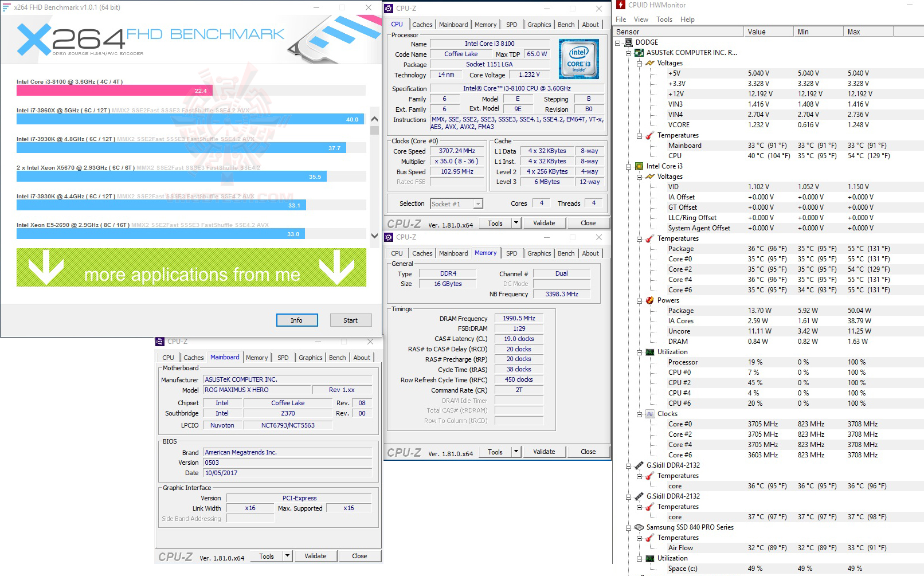This screenshot has height=576, width=924.
Task: Click the 'more applications from me' green banner
Action: pyautogui.click(x=191, y=268)
